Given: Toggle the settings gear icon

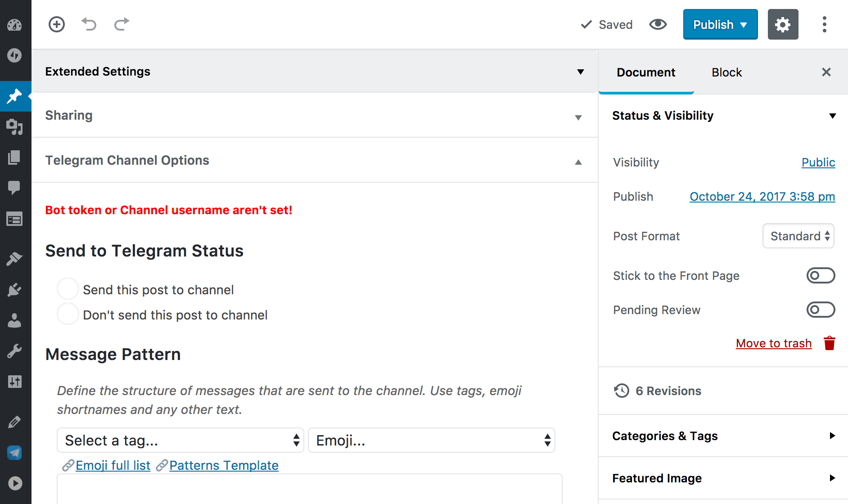Looking at the screenshot, I should 783,24.
